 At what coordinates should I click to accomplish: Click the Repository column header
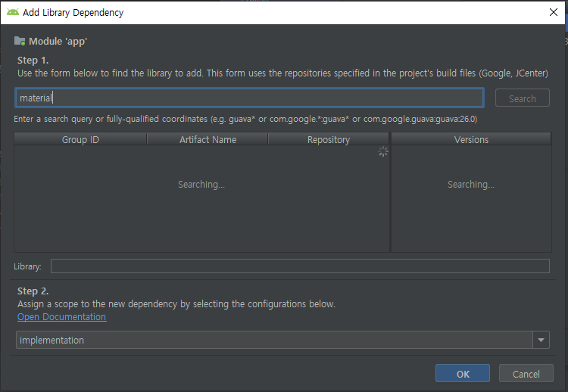point(329,139)
